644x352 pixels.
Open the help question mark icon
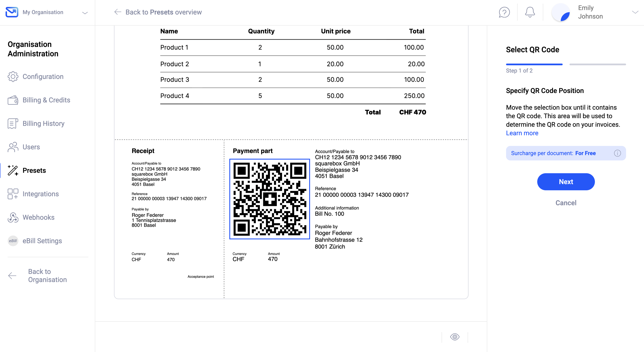[504, 12]
